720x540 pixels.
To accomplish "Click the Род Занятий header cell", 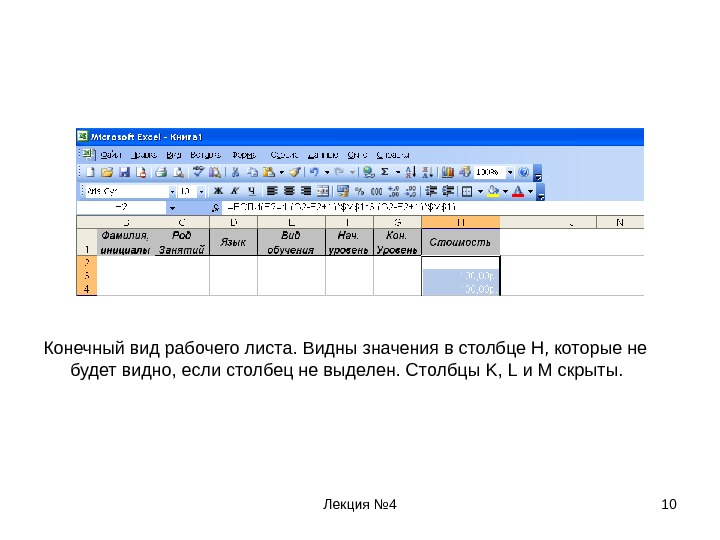I will point(182,242).
